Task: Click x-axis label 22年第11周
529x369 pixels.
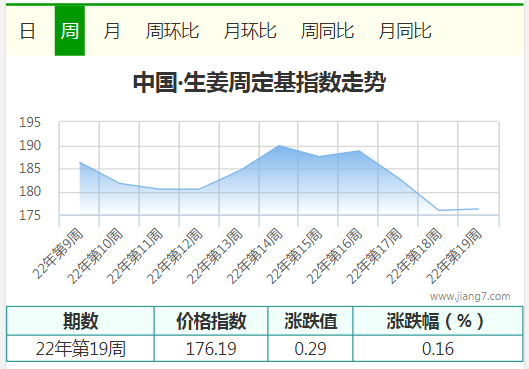Action: point(135,256)
